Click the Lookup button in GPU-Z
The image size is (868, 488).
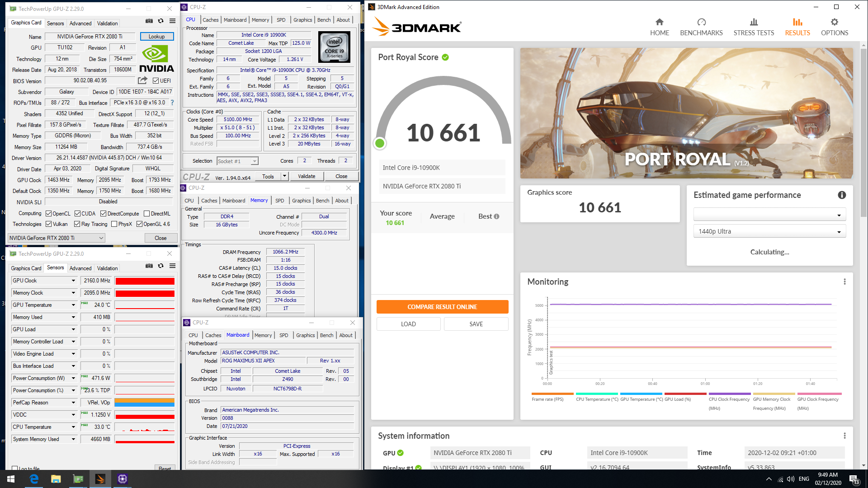pos(157,37)
